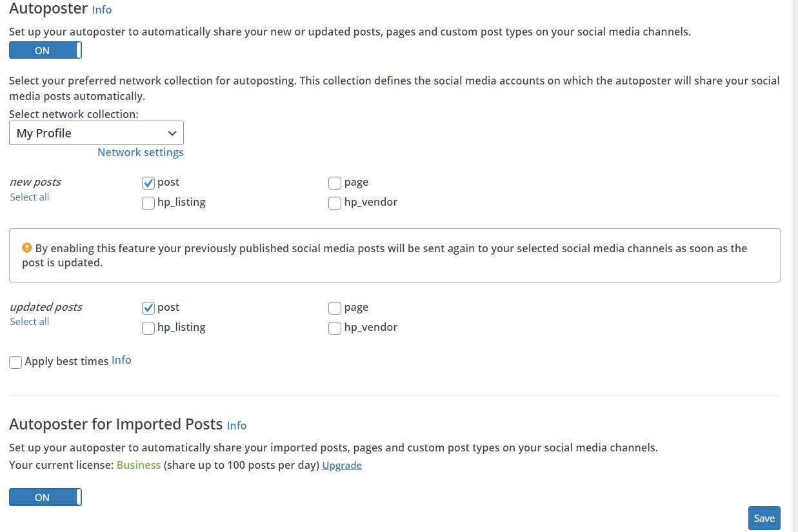Enable hp_listing for updated posts
Screen dimensions: 798x532
click(148, 328)
